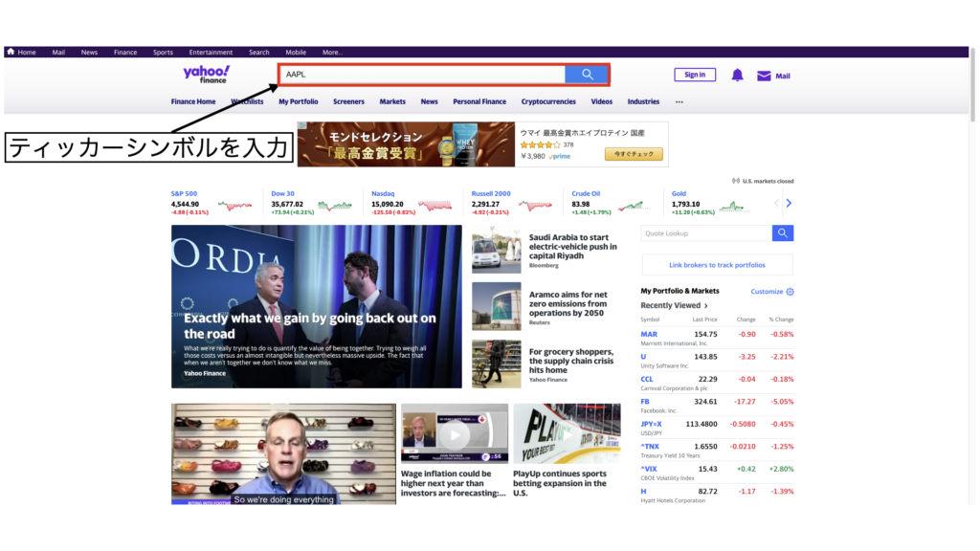The height and width of the screenshot is (551, 980).
Task: Click the Sign in button
Action: (x=695, y=75)
